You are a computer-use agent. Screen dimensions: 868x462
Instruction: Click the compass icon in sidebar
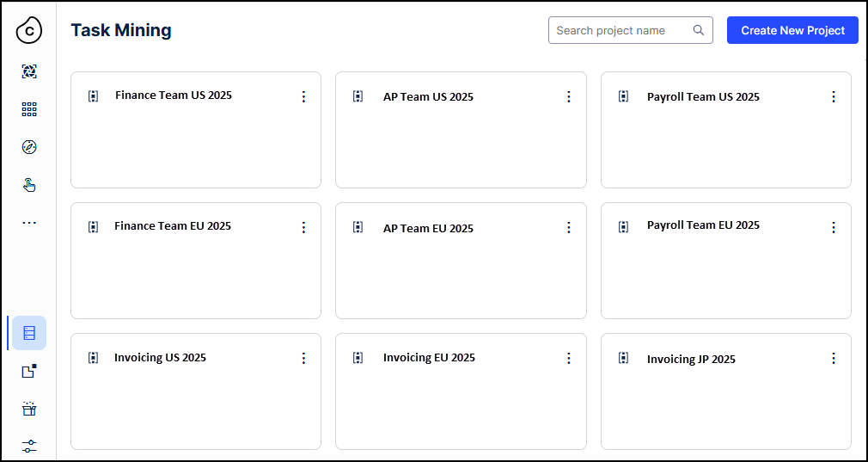point(29,147)
